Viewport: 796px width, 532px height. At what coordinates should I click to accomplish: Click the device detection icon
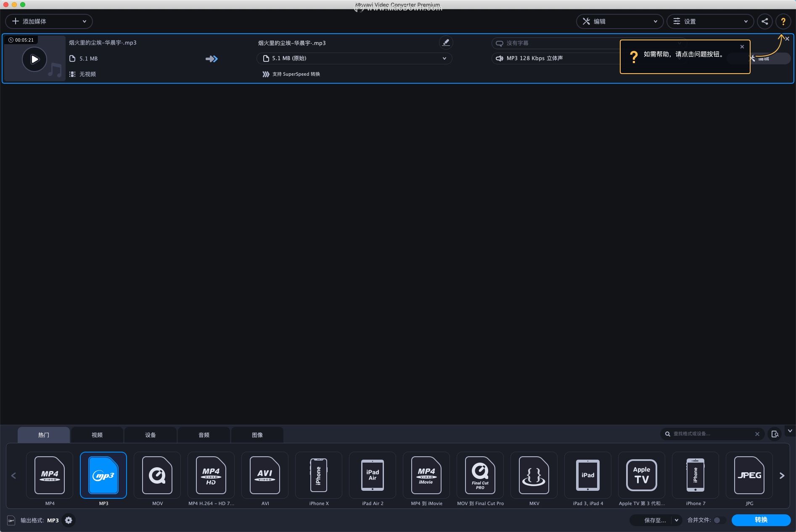pyautogui.click(x=775, y=434)
